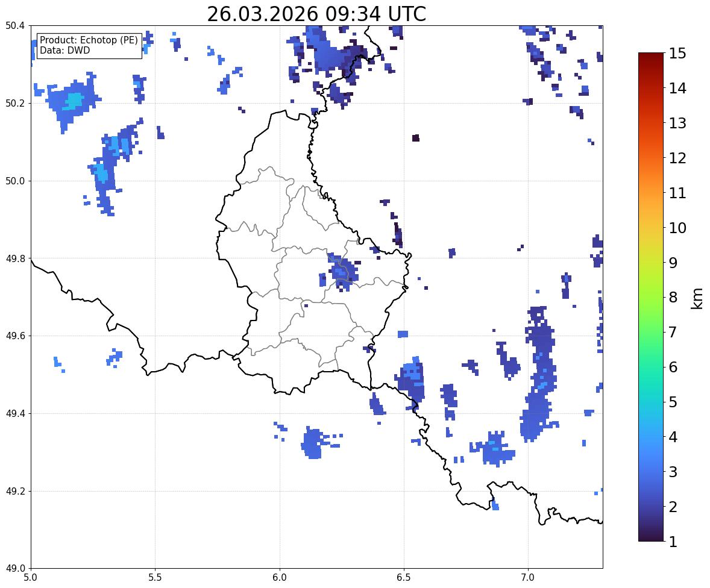Screen dimensions: 710x588
Task: Click latitude axis label 49.4
Action: tap(14, 414)
